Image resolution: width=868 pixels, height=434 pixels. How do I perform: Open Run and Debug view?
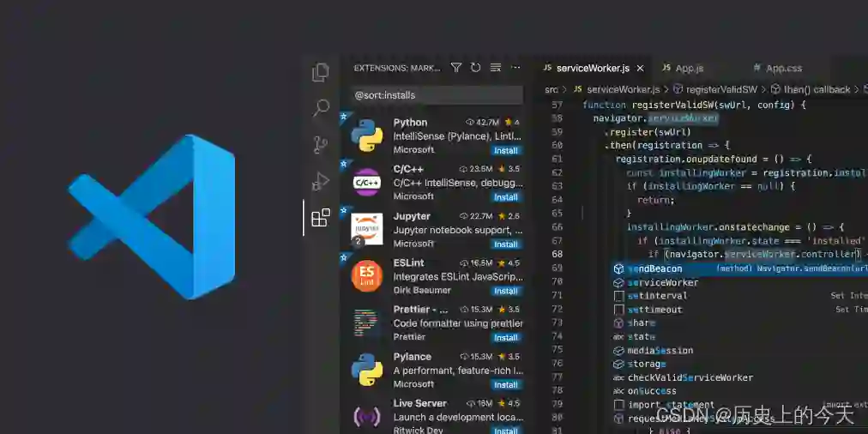coord(321,181)
